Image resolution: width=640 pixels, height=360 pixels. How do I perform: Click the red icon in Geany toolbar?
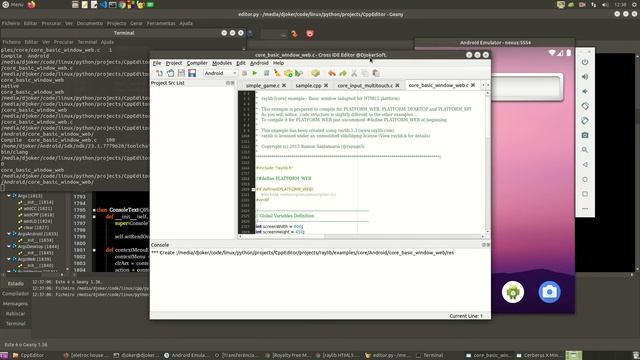coord(310,34)
